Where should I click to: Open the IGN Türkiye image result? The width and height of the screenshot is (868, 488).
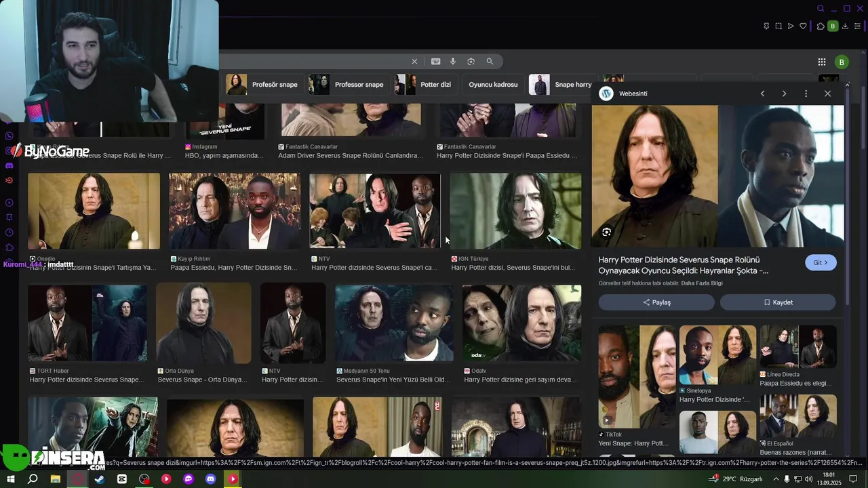click(x=515, y=211)
